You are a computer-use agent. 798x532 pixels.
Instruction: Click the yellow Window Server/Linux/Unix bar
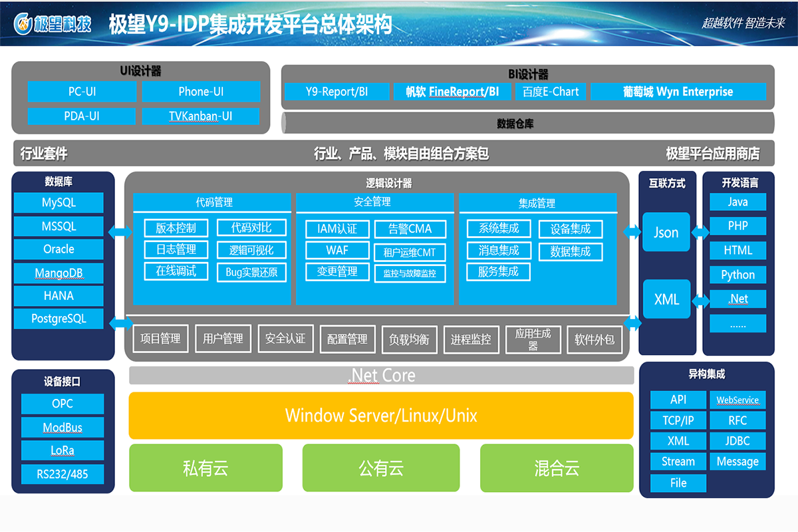pos(381,416)
